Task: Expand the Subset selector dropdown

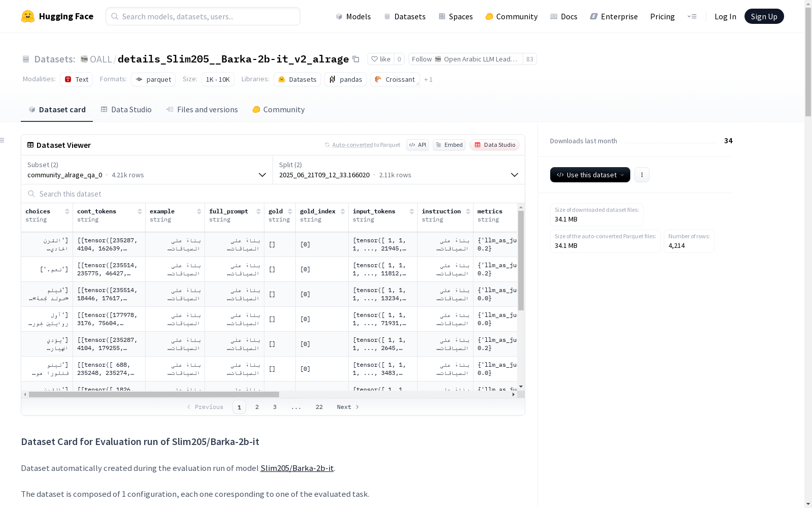Action: 147,170
